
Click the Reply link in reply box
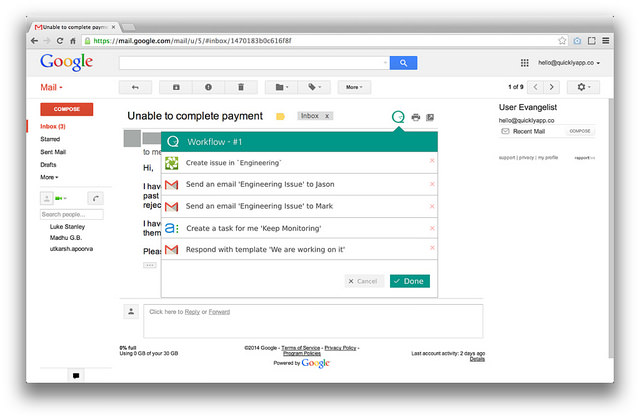[192, 312]
